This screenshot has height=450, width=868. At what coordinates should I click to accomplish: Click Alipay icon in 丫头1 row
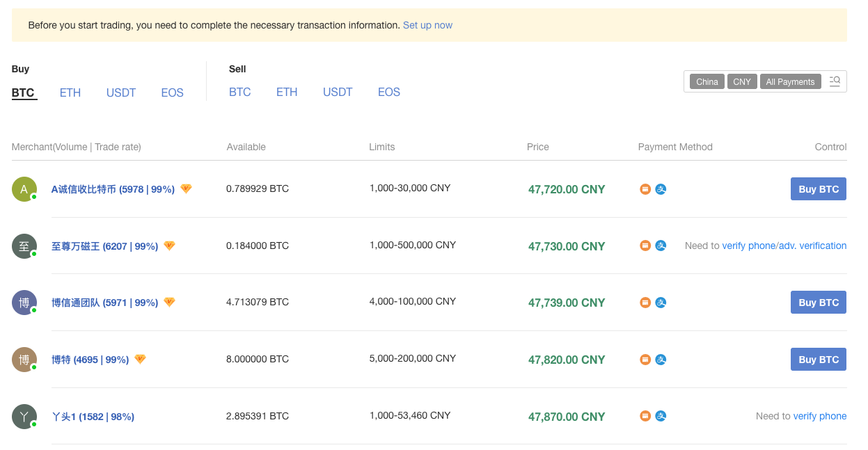tap(661, 416)
